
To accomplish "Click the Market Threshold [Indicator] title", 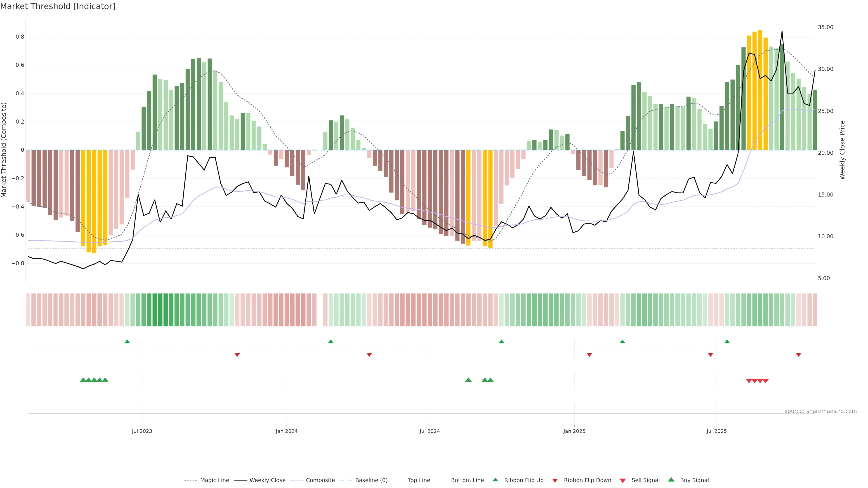I will click(x=58, y=6).
